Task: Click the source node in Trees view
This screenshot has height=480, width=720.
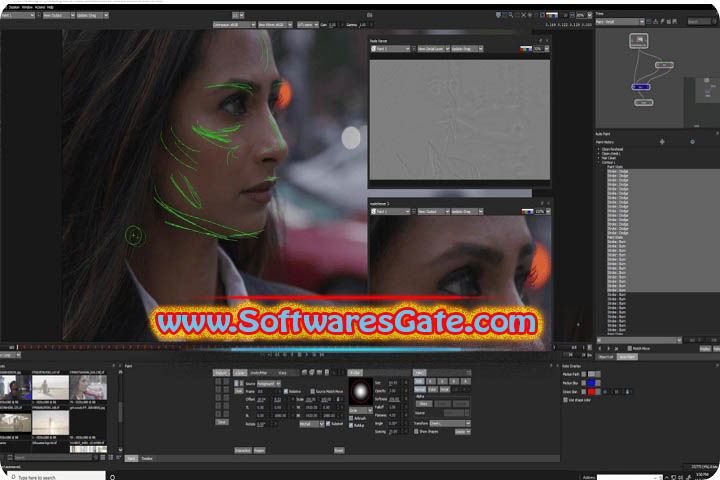Action: 638,40
